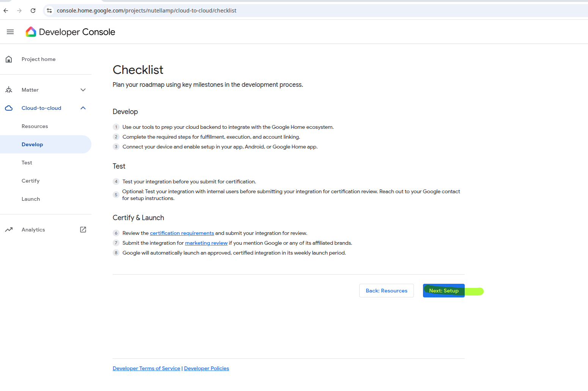Open the Test sidebar item
This screenshot has height=391, width=588.
[x=27, y=163]
